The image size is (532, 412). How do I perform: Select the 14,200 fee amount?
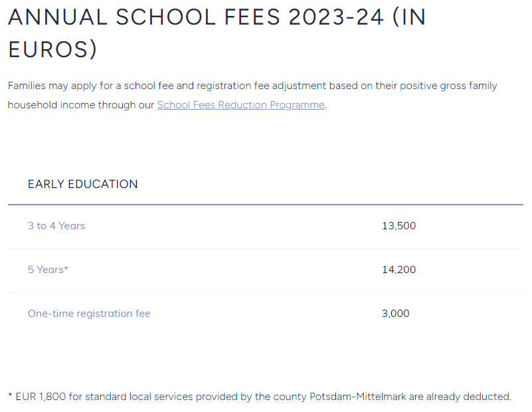[399, 270]
